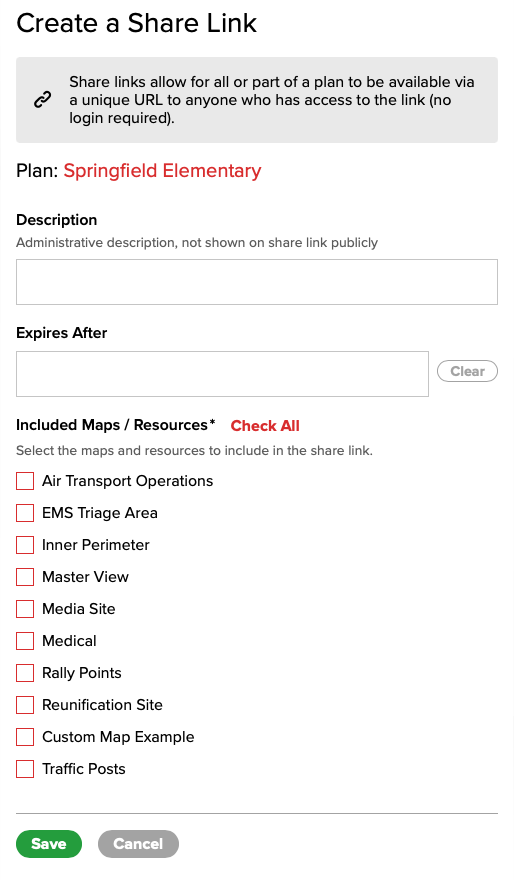Open the Springfield Elementary plan link

(x=162, y=171)
